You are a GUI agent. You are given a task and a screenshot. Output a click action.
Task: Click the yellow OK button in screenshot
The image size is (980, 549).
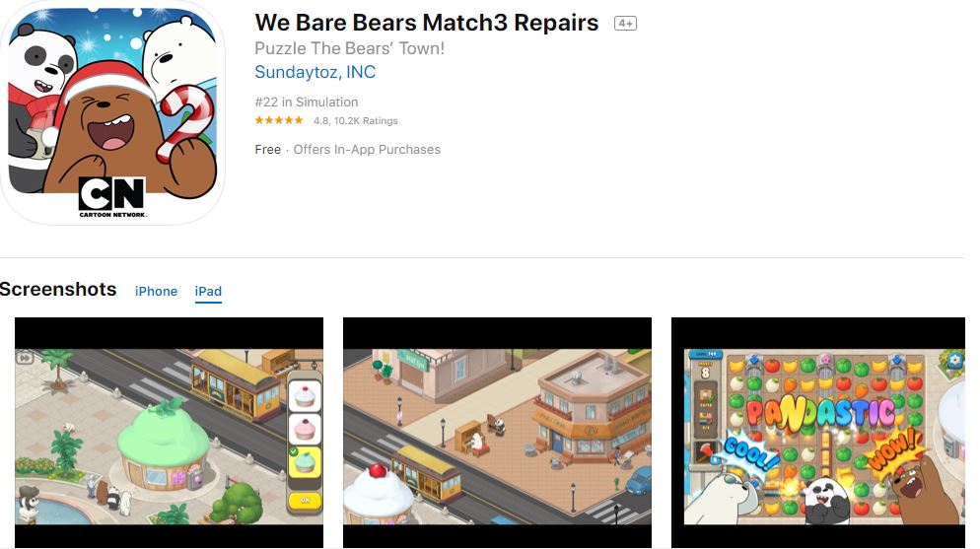point(305,501)
